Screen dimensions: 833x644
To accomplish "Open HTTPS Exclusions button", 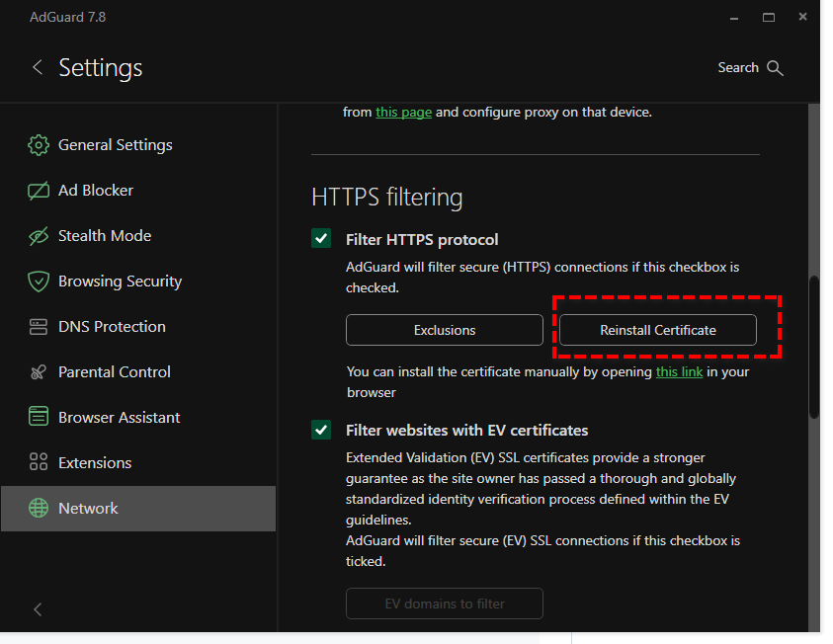I will pyautogui.click(x=445, y=330).
